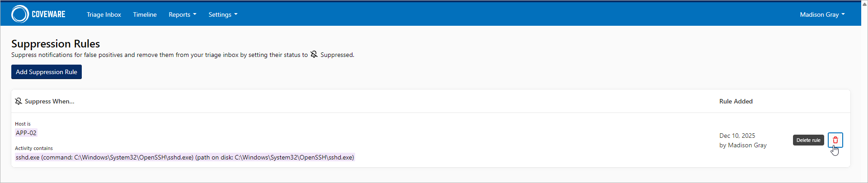This screenshot has height=183, width=868.
Task: Click the 'Activity contains' label
Action: (34, 148)
